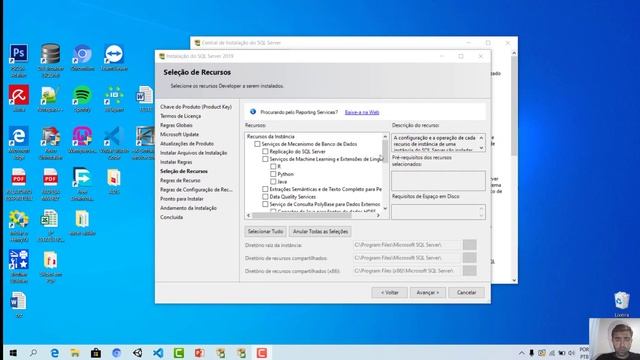640x360 pixels.
Task: Click features list scroll-right arrow
Action: click(x=378, y=215)
